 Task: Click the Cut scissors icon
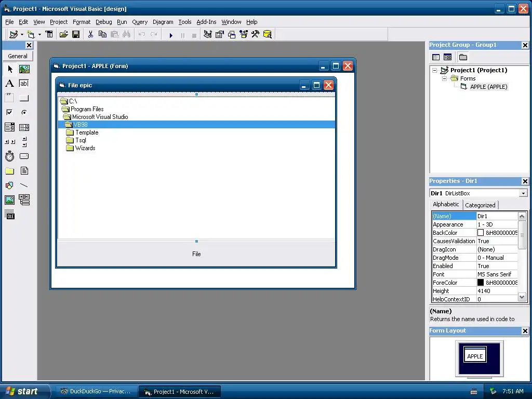90,34
